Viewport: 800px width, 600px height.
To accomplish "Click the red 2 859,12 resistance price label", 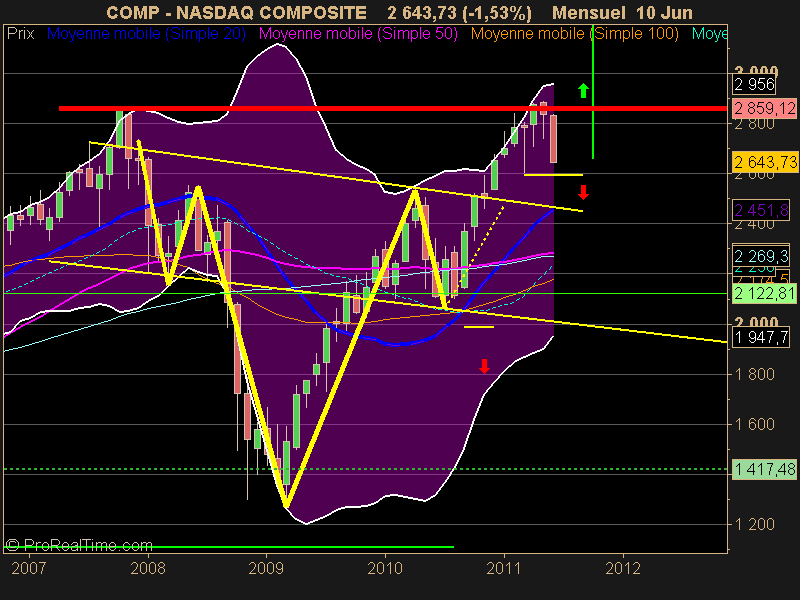I will (764, 108).
